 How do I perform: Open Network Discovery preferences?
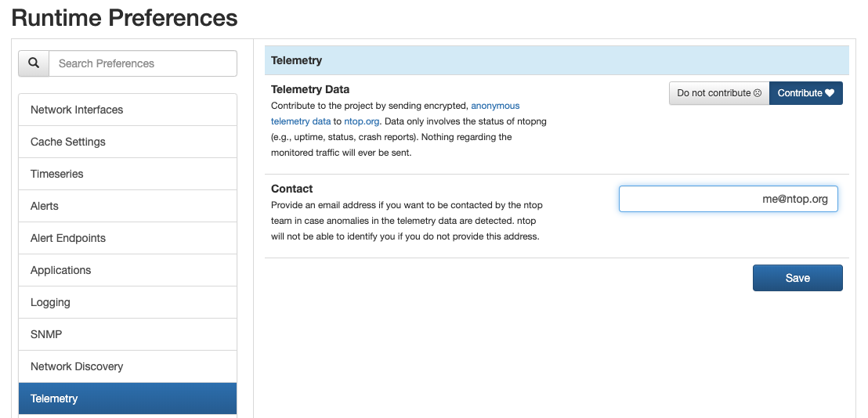[128, 366]
